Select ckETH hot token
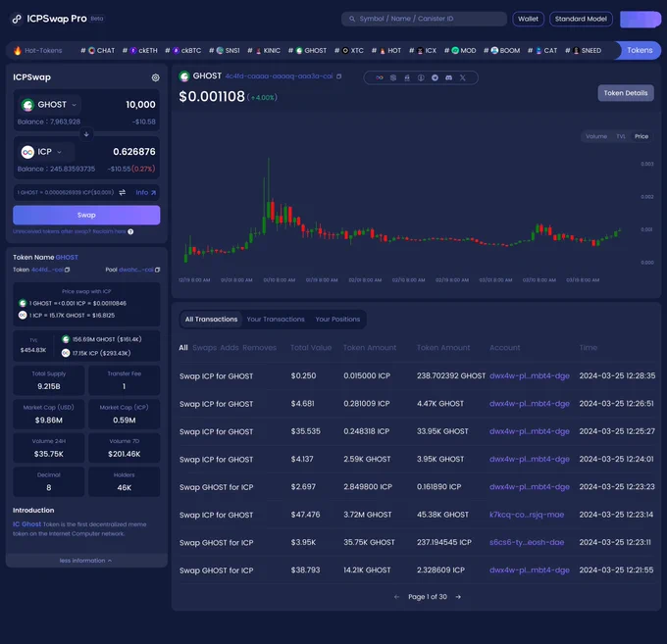667x644 pixels. 140,51
